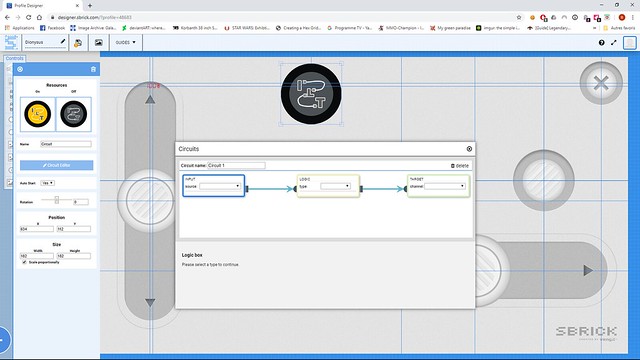This screenshot has width=640, height=360.
Task: Expand the GUIDES dropdown menu
Action: [x=126, y=42]
